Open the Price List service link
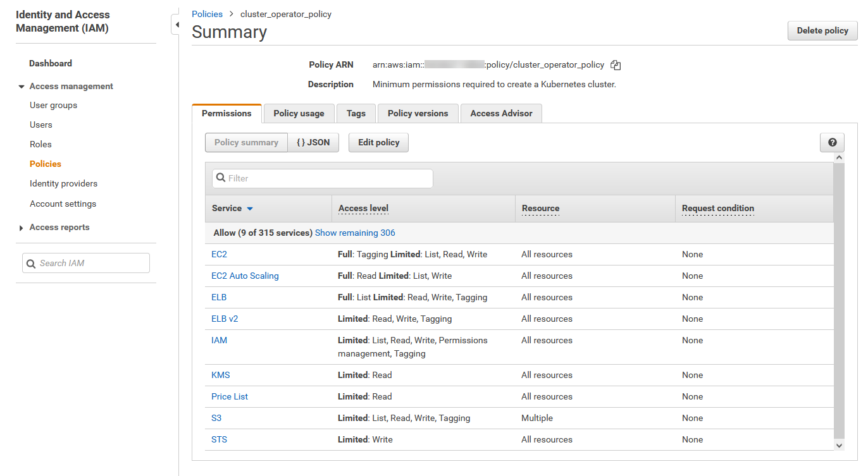This screenshot has width=868, height=476. click(230, 397)
